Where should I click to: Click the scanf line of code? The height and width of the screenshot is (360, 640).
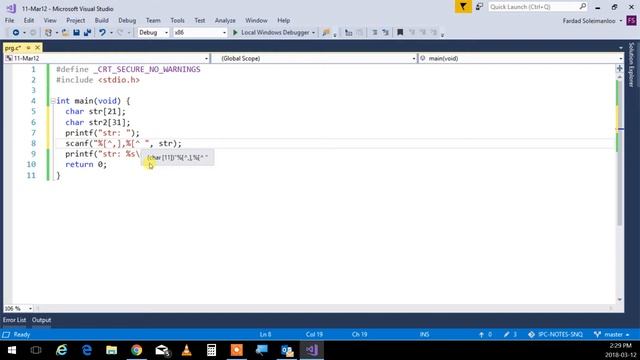click(x=123, y=143)
